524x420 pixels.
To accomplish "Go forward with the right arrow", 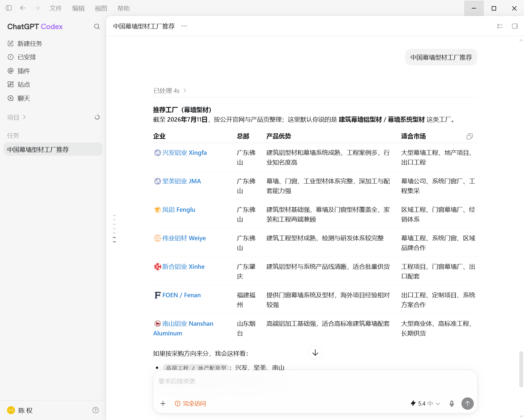I will pyautogui.click(x=37, y=8).
